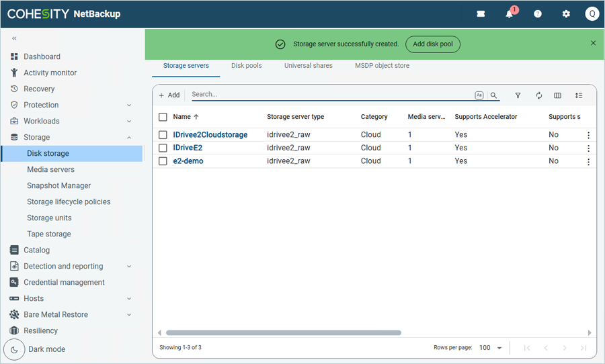Open the IDriveE2 storage server link
605x364 pixels.
(188, 148)
